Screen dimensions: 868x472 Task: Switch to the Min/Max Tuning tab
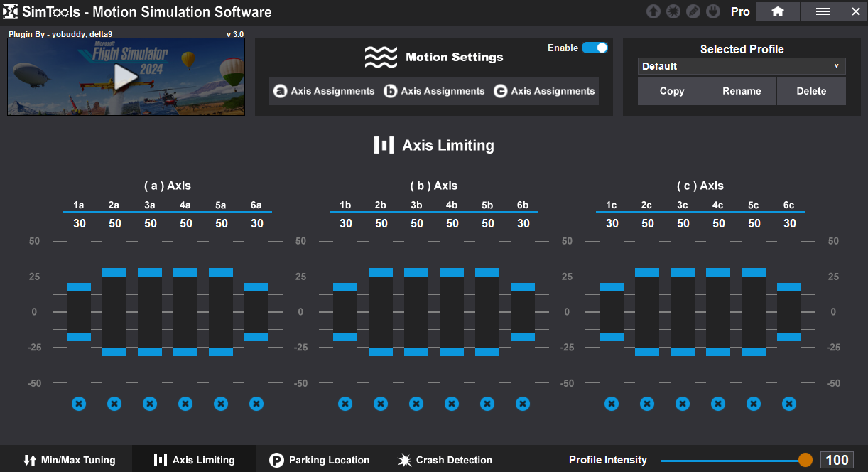[69, 460]
